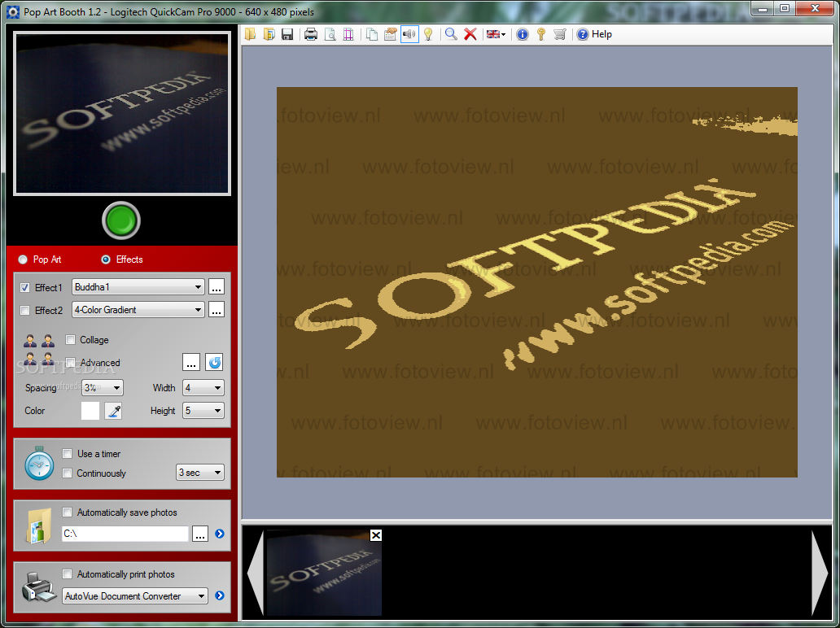
Task: Toggle sound with the speaker icon
Action: point(409,34)
